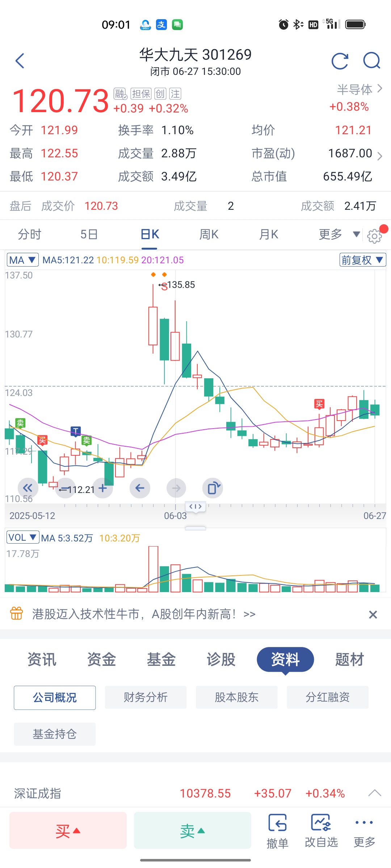
Task: Switch to the 周K weekly chart tab
Action: click(x=209, y=234)
